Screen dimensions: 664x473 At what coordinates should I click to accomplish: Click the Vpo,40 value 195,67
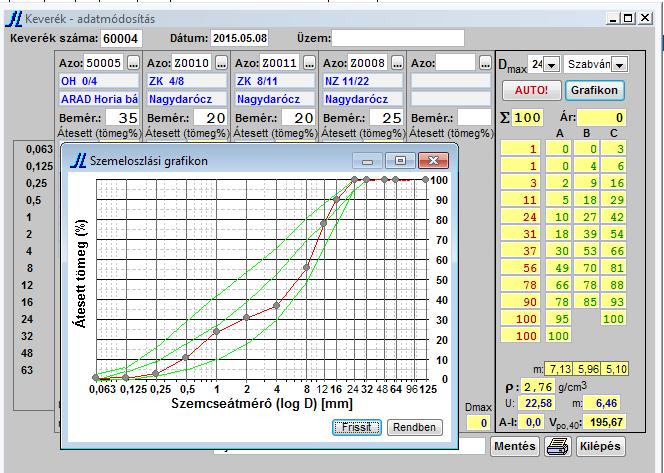tap(606, 422)
